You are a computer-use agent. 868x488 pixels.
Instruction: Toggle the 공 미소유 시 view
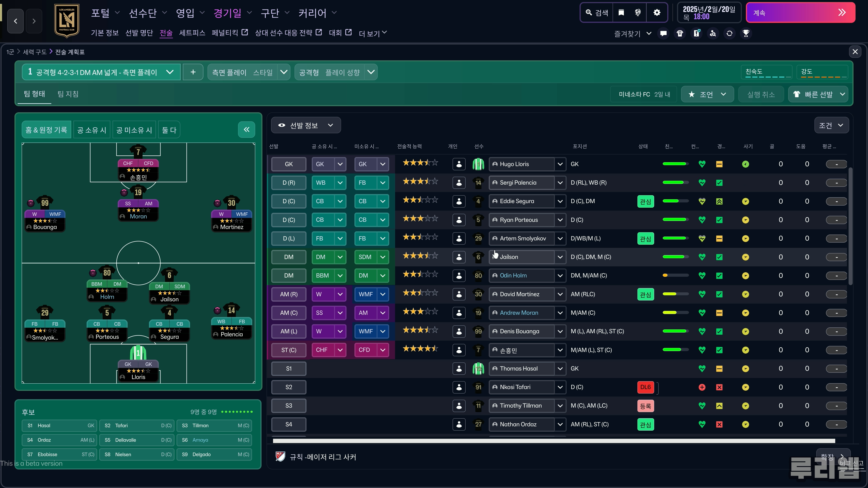pyautogui.click(x=134, y=130)
